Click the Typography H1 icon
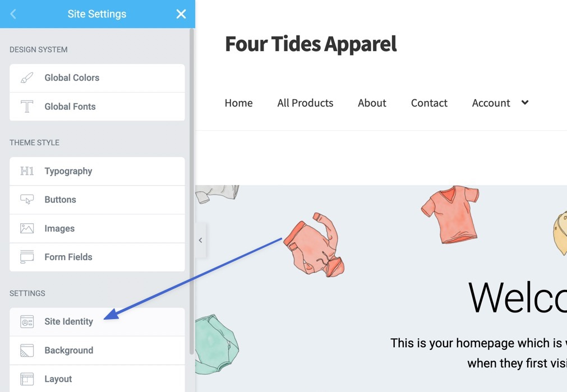567x392 pixels. click(27, 171)
